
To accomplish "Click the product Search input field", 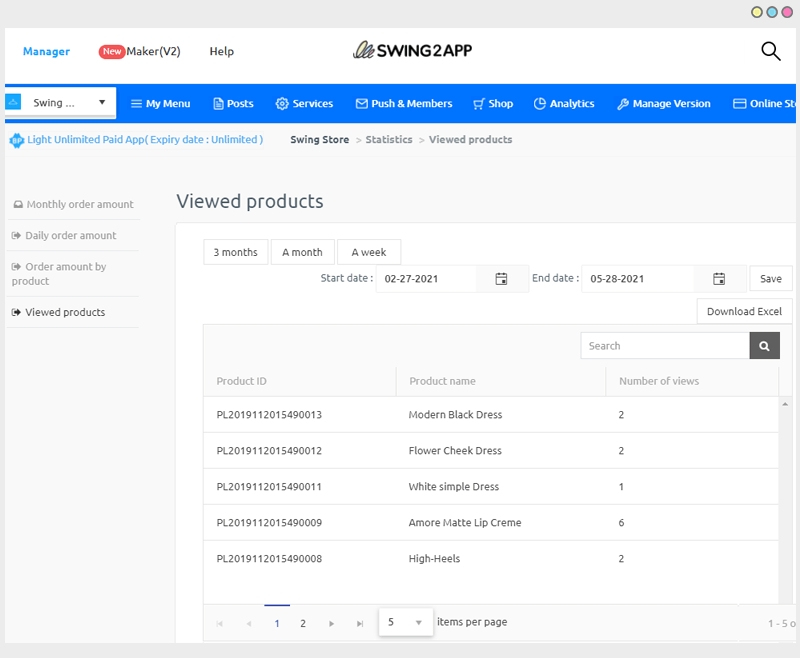I will (665, 346).
